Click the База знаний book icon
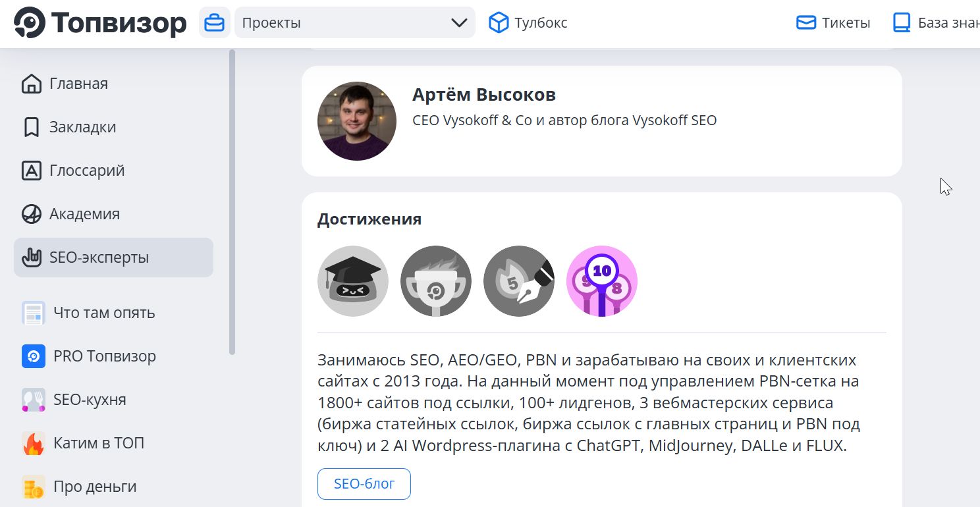980x507 pixels. click(901, 23)
